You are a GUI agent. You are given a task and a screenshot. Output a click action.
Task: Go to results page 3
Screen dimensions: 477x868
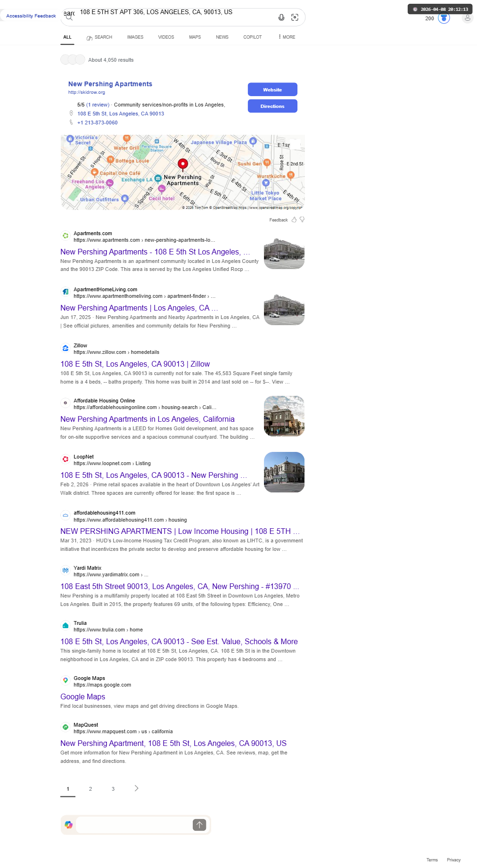point(113,789)
